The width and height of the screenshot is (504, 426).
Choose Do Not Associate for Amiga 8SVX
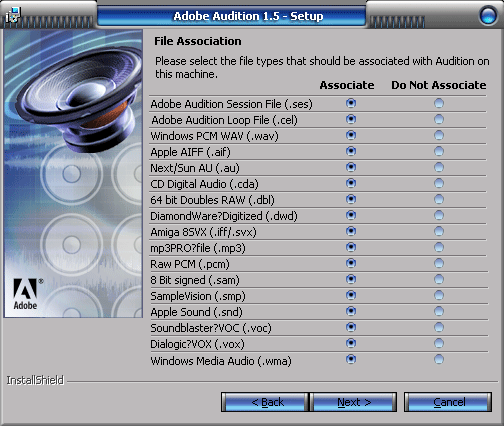439,231
